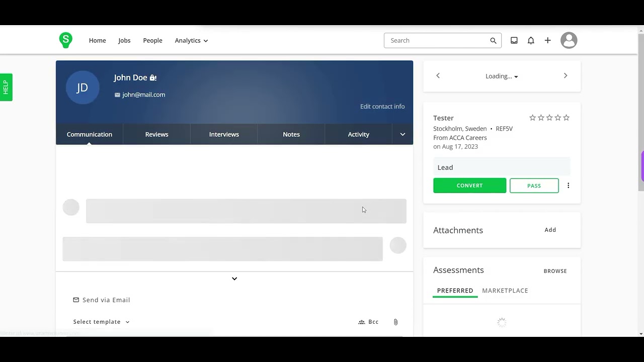
Task: Click the Bcc recipients button
Action: tap(368, 322)
